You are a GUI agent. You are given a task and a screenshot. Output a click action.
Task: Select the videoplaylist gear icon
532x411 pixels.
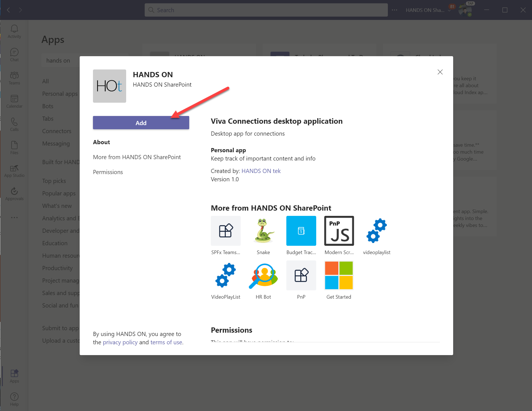[x=377, y=231]
